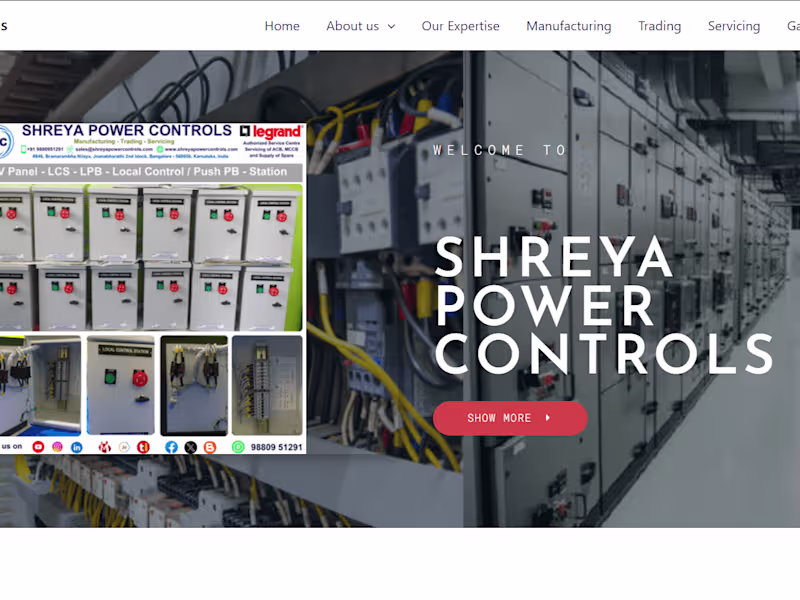Click the Blogger icon
800x600 pixels.
209,447
